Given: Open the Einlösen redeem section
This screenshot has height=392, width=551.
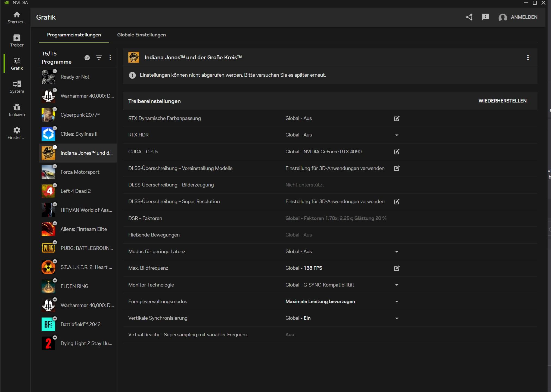Looking at the screenshot, I should 17,110.
